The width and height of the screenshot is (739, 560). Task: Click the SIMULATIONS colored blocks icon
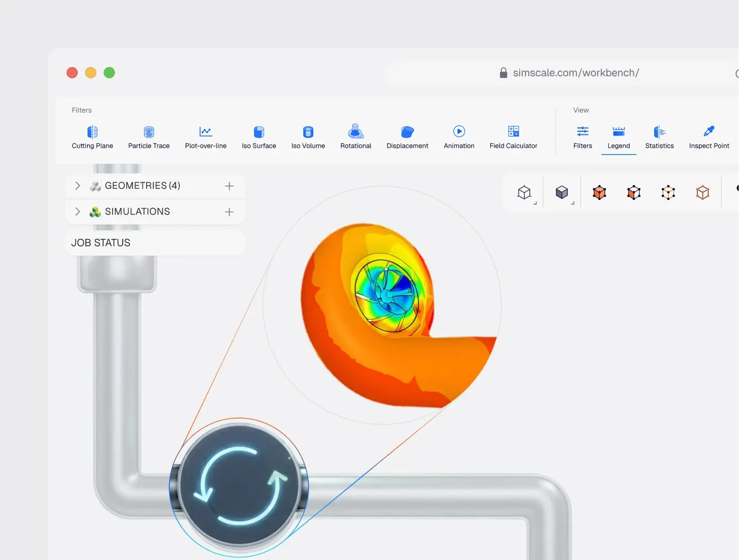coord(95,212)
